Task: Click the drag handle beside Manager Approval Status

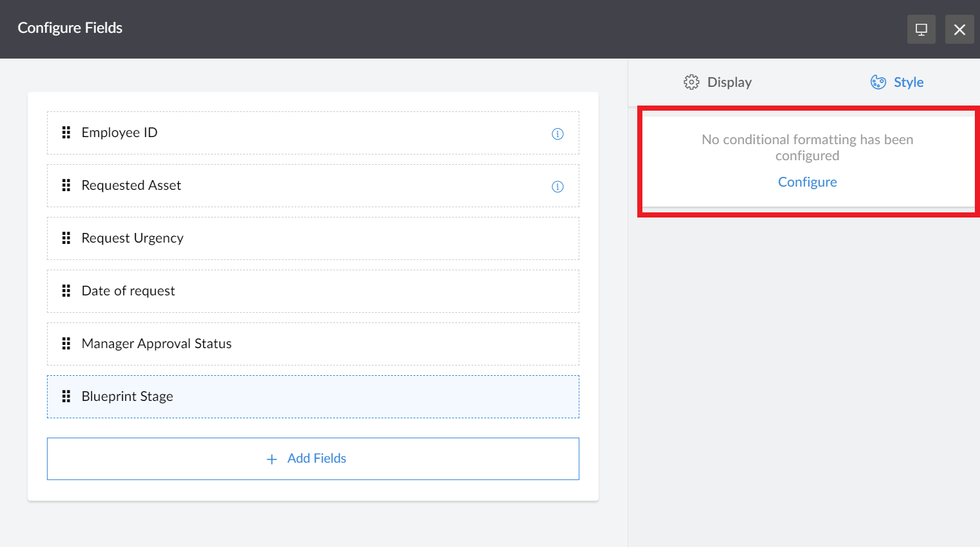Action: click(x=65, y=344)
